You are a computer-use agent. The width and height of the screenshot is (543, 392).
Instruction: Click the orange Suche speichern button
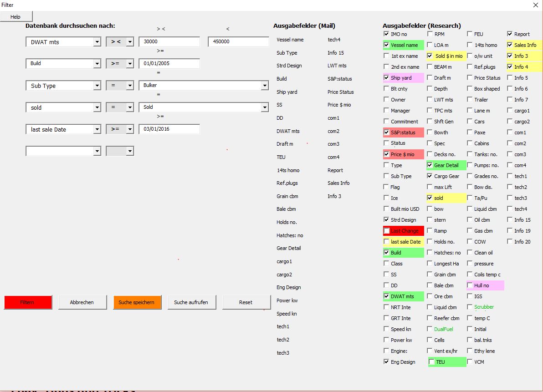(x=137, y=302)
